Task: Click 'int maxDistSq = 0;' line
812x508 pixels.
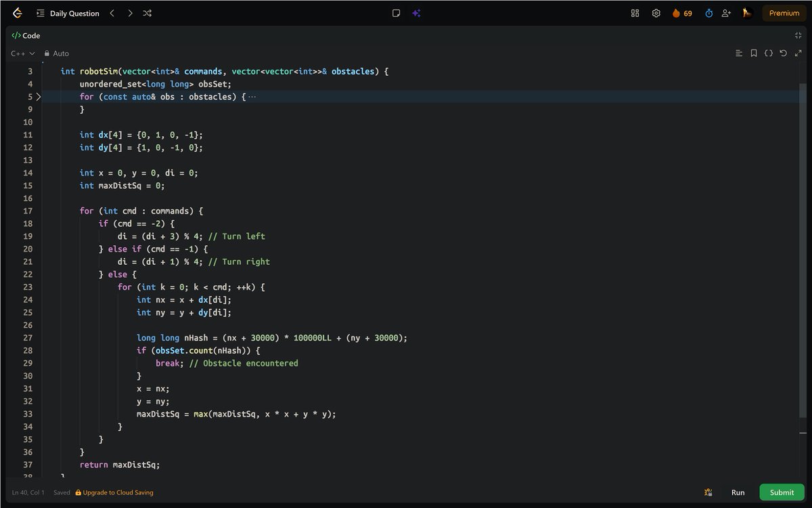Action: 122,186
